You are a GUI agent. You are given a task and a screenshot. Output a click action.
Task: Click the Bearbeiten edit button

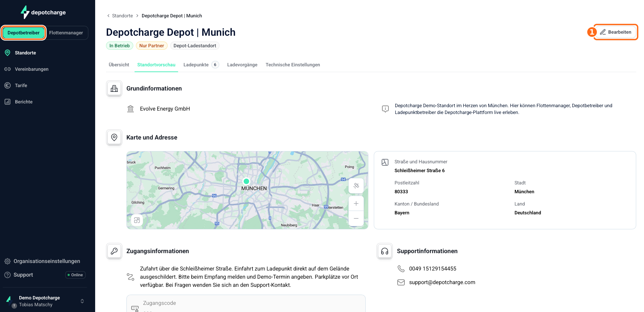pos(615,32)
